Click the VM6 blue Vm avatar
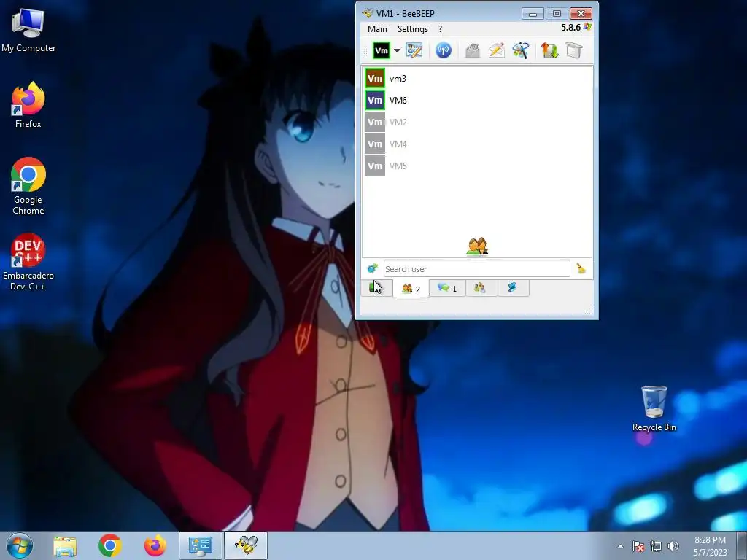This screenshot has height=560, width=747. pyautogui.click(x=375, y=101)
